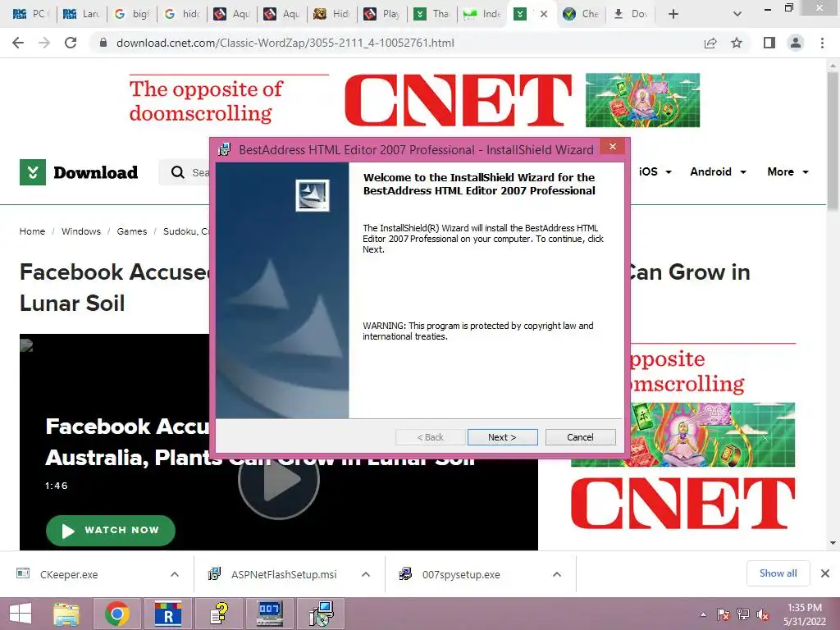Viewport: 840px width, 630px height.
Task: Open a new browser tab
Action: pyautogui.click(x=673, y=14)
